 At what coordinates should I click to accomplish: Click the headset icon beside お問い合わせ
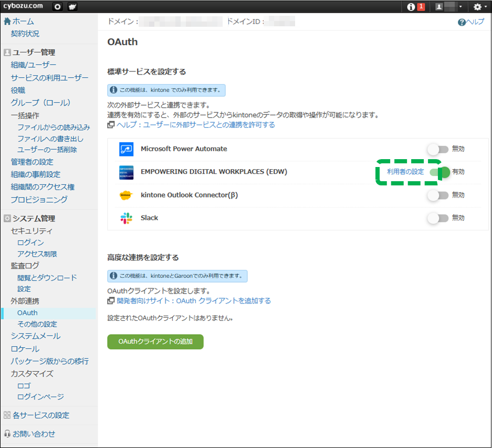(7, 434)
